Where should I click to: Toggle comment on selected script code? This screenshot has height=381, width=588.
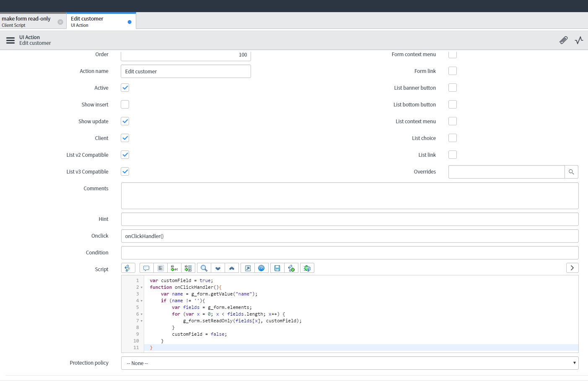(146, 268)
